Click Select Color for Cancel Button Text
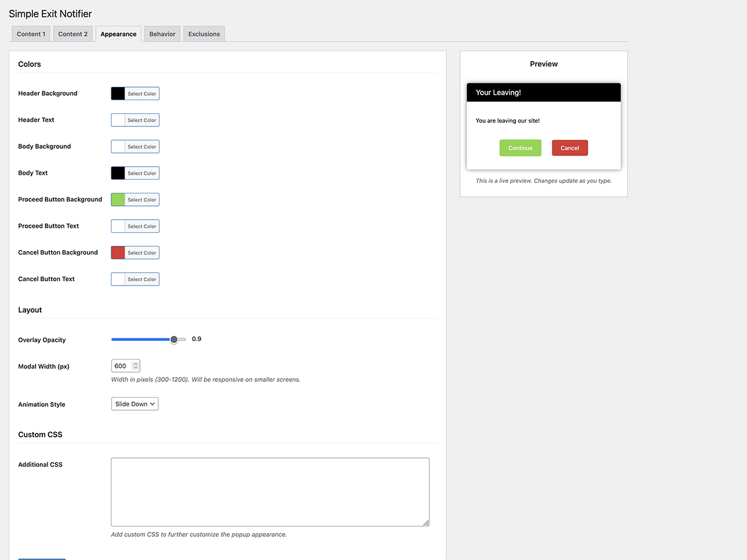This screenshot has width=747, height=560. click(142, 279)
